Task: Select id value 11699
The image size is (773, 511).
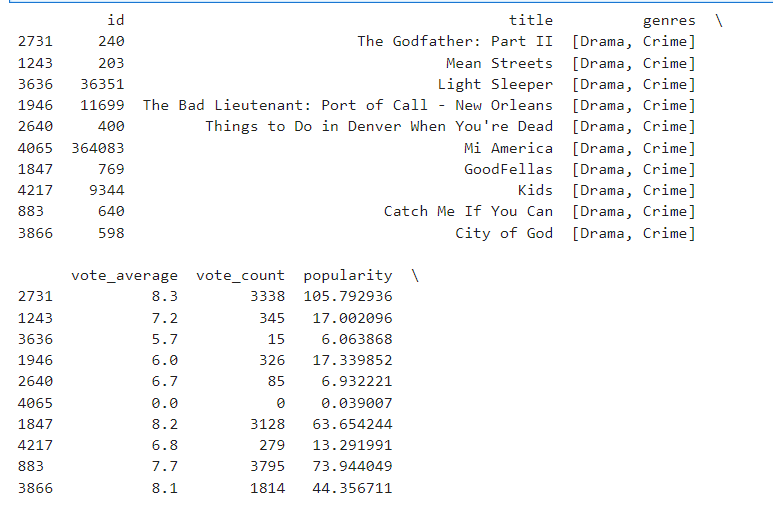Action: click(x=102, y=105)
